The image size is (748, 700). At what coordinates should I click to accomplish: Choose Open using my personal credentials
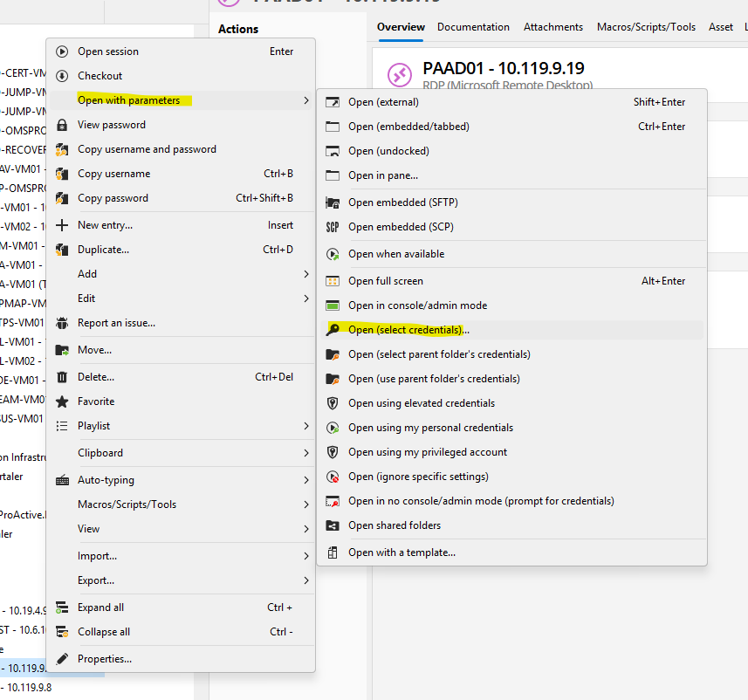click(511, 428)
